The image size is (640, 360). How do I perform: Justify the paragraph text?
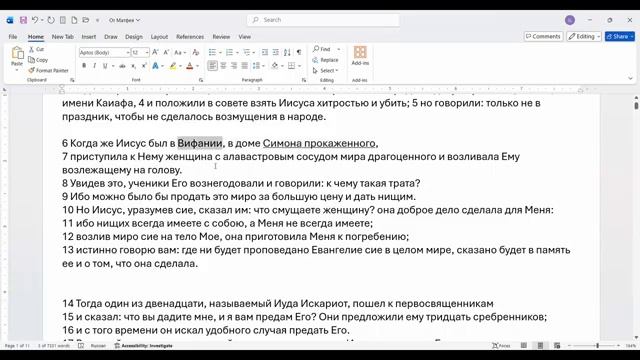(x=244, y=66)
